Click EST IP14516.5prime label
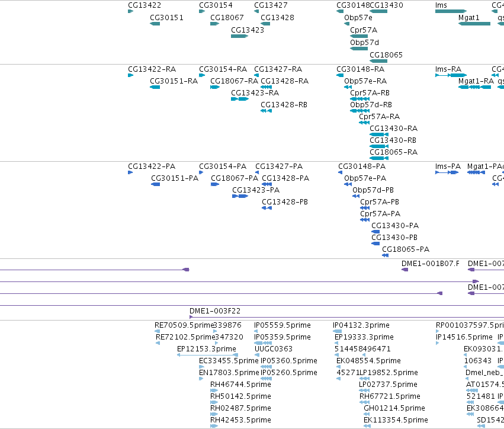Viewport: 504px width, 429px height. (x=464, y=337)
